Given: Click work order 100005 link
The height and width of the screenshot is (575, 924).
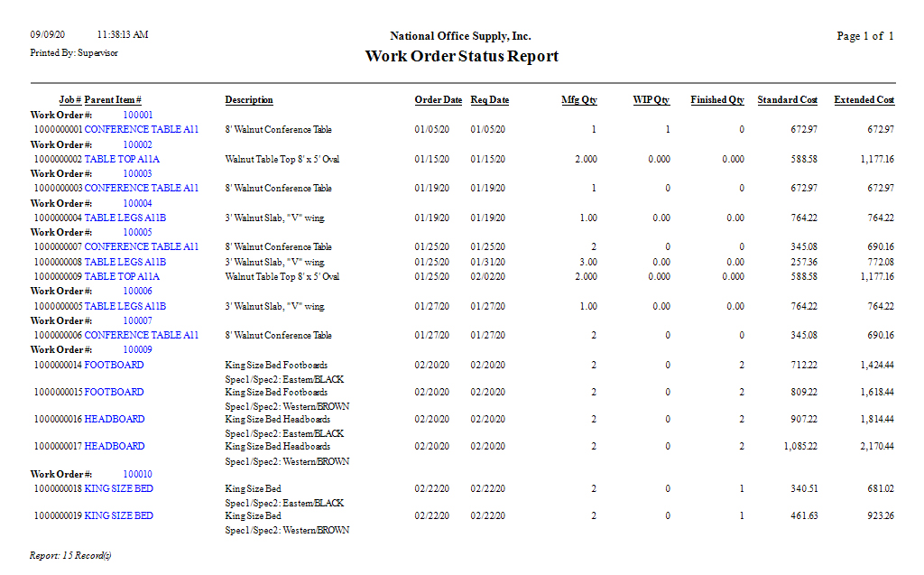Looking at the screenshot, I should [x=138, y=232].
